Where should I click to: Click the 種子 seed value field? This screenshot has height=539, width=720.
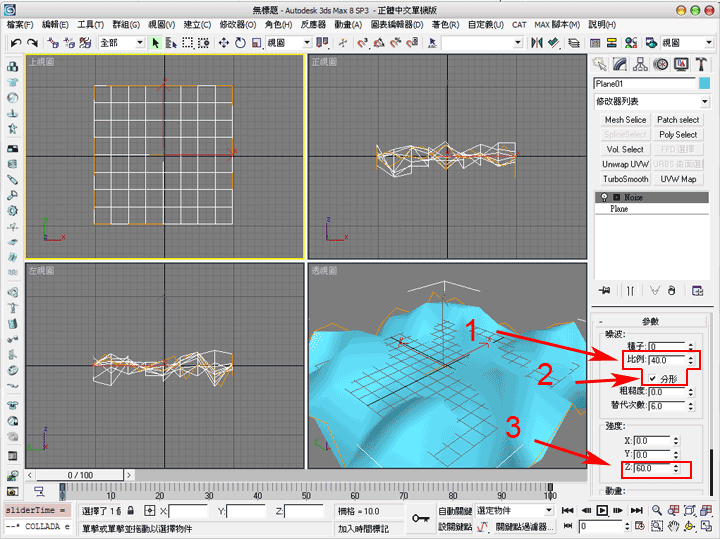pyautogui.click(x=667, y=347)
